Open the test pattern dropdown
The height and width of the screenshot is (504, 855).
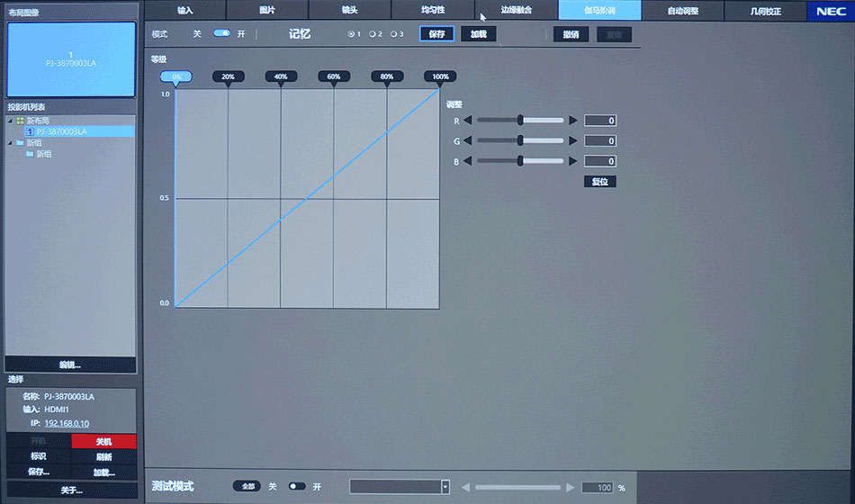445,487
